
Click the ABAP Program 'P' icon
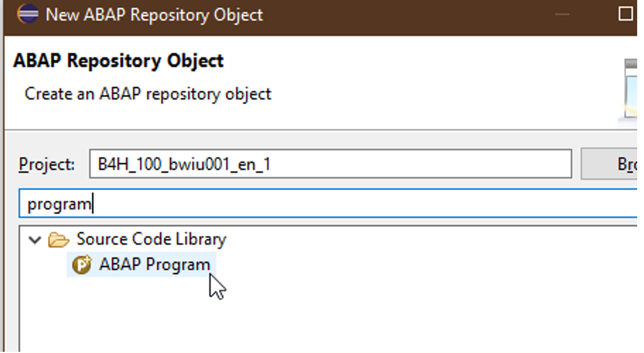81,265
